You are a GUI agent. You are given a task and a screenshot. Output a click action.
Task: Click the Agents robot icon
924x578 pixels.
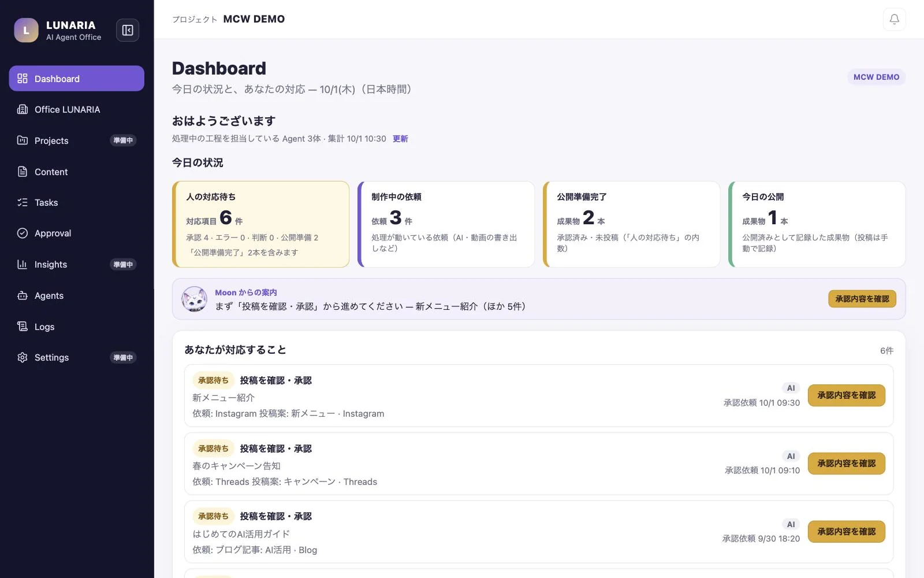(23, 295)
